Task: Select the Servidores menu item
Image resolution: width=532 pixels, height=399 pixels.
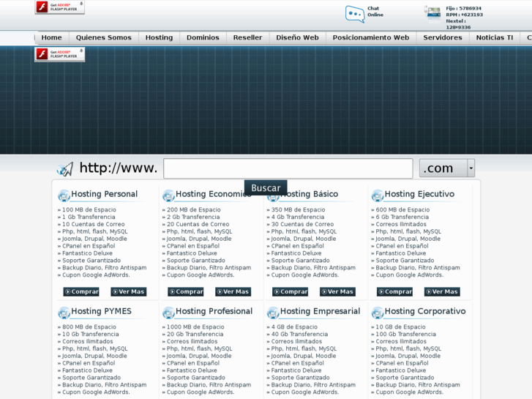Action: [x=443, y=37]
